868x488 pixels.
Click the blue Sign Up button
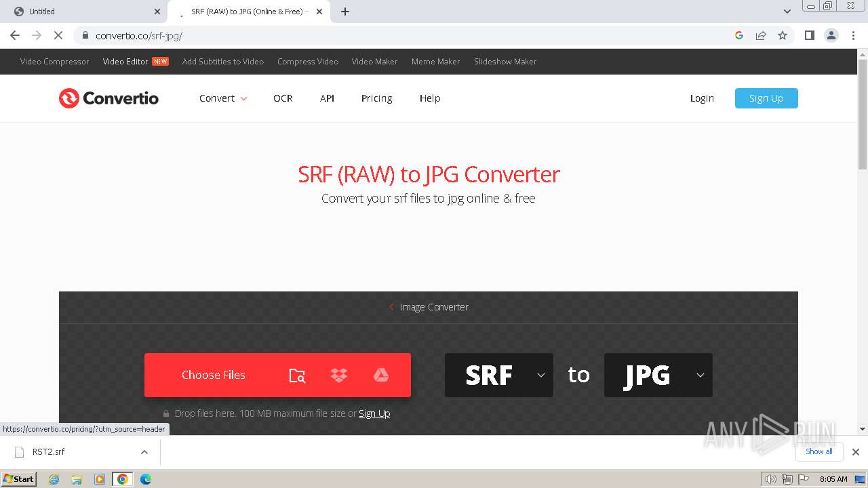(766, 98)
